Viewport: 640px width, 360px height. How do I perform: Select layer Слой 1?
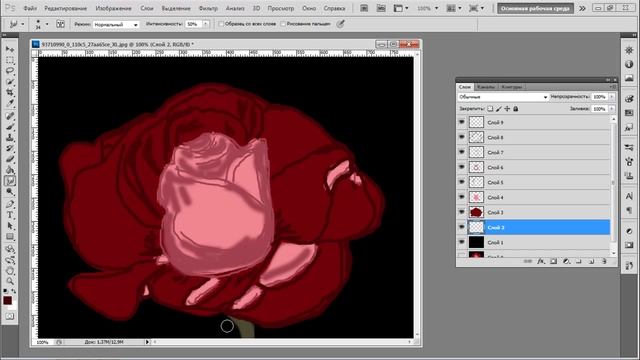click(534, 242)
